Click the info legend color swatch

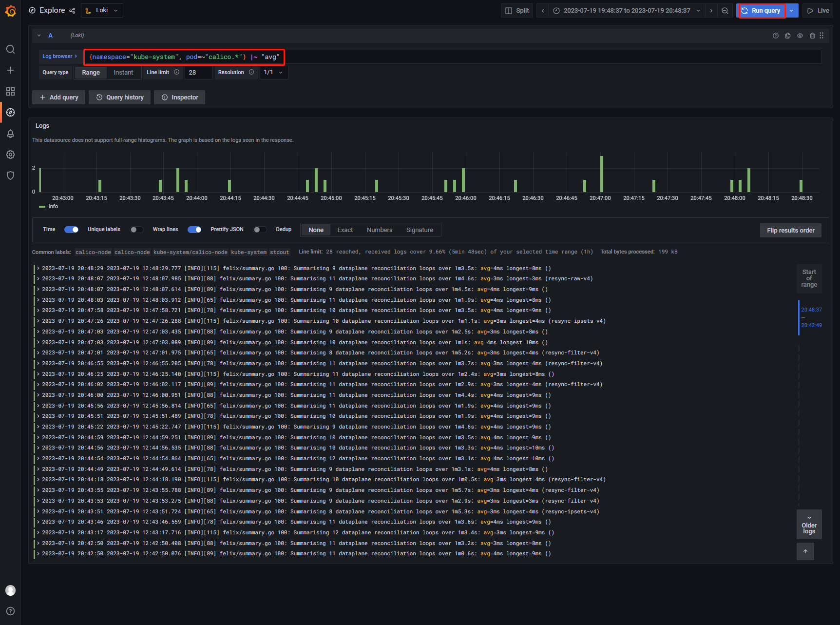click(x=42, y=207)
